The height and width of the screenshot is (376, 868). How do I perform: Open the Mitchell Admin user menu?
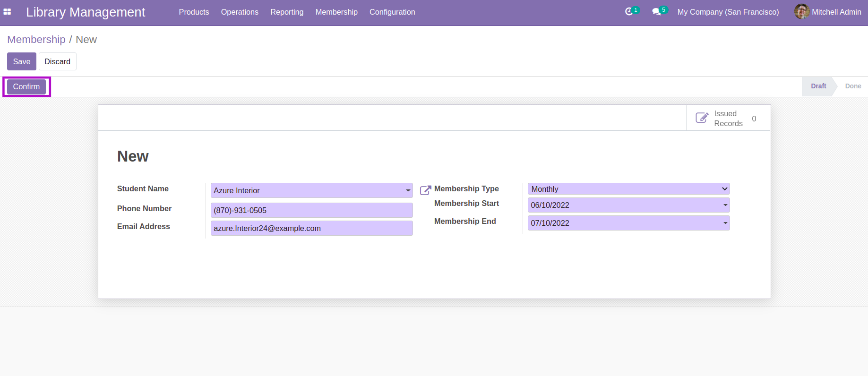828,12
